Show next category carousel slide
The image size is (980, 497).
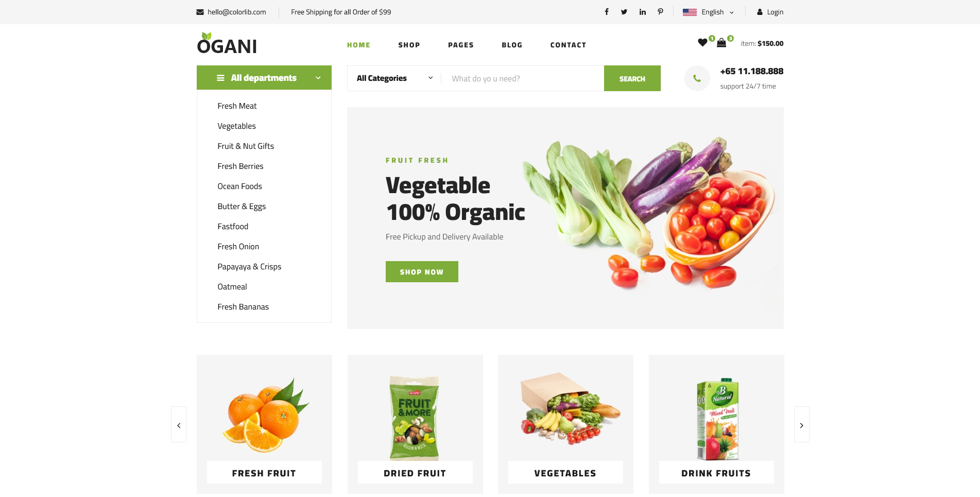click(x=801, y=424)
